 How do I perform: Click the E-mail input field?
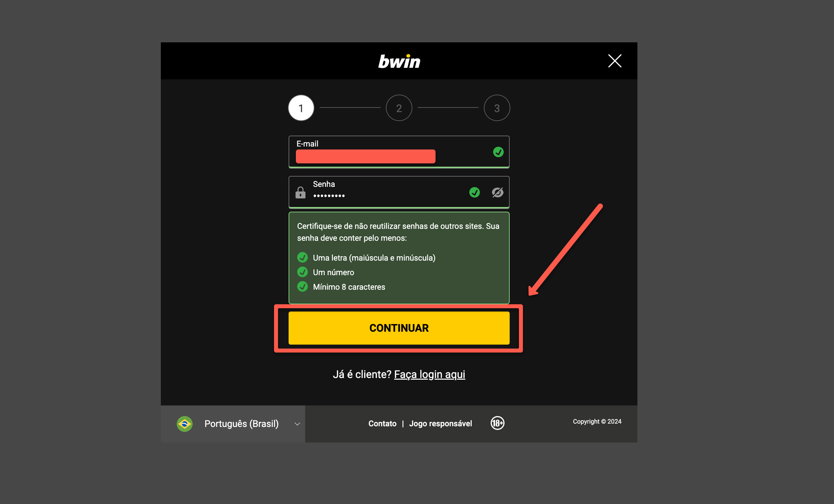(x=399, y=152)
